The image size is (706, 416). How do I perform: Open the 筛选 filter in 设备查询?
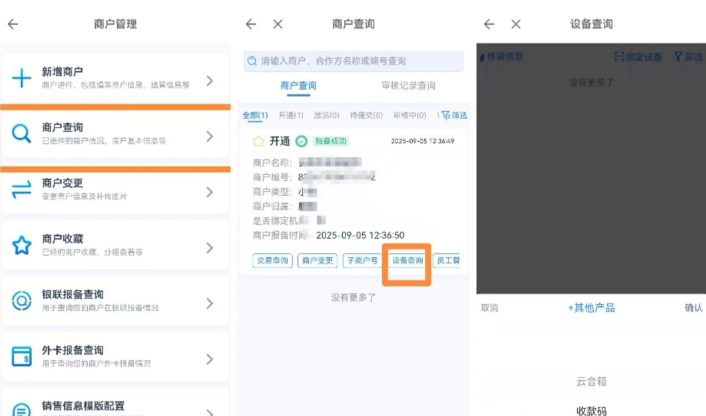point(688,56)
